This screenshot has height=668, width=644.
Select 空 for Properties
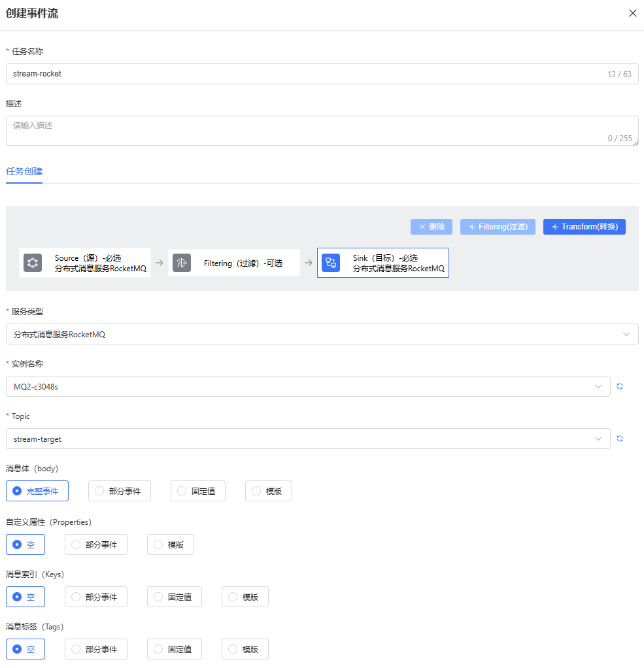coord(25,544)
